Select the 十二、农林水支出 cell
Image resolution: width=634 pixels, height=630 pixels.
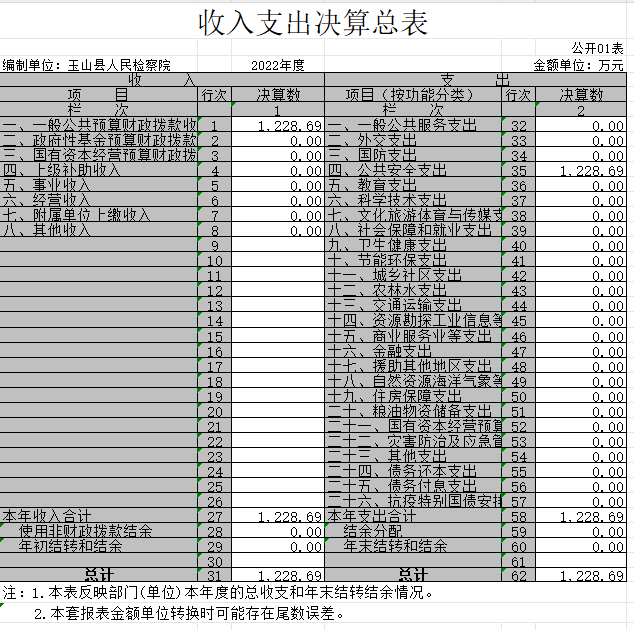click(413, 290)
